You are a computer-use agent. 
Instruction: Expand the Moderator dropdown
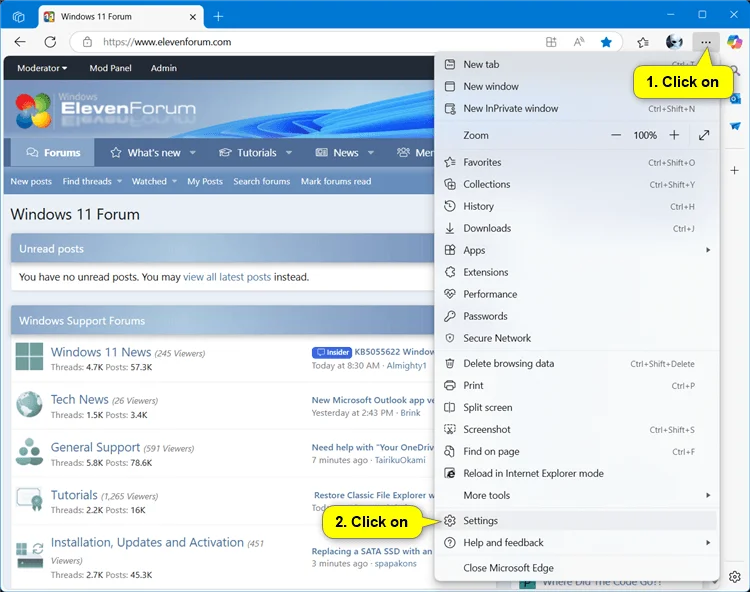point(42,68)
